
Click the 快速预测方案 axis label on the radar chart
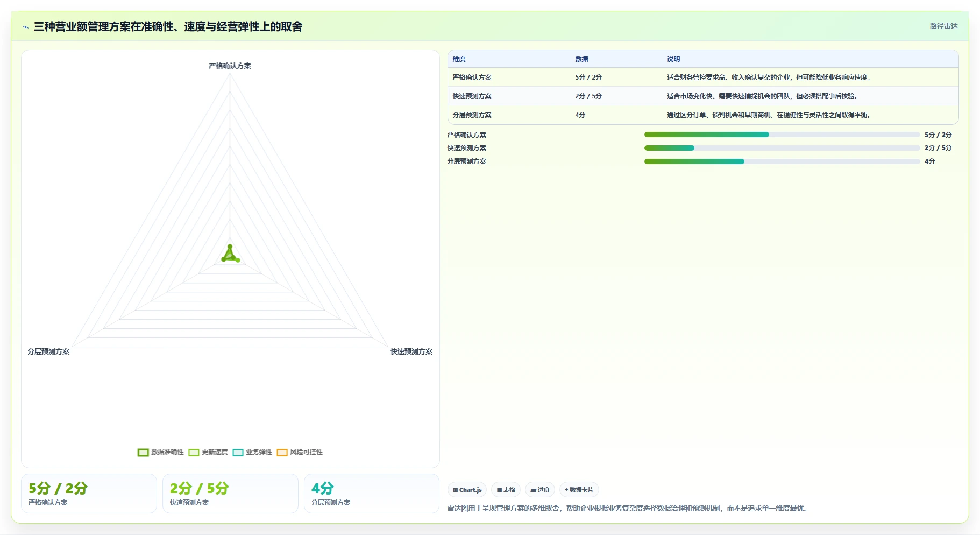tap(411, 351)
